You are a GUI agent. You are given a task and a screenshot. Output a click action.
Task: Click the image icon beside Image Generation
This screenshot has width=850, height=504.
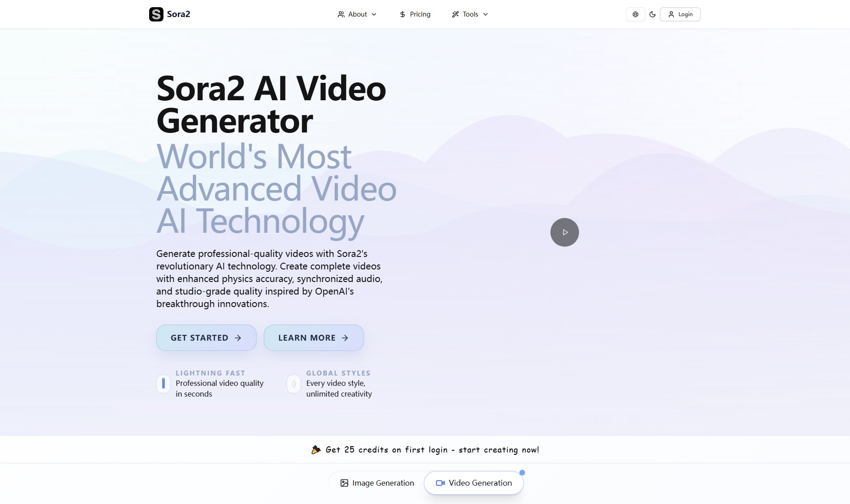344,483
